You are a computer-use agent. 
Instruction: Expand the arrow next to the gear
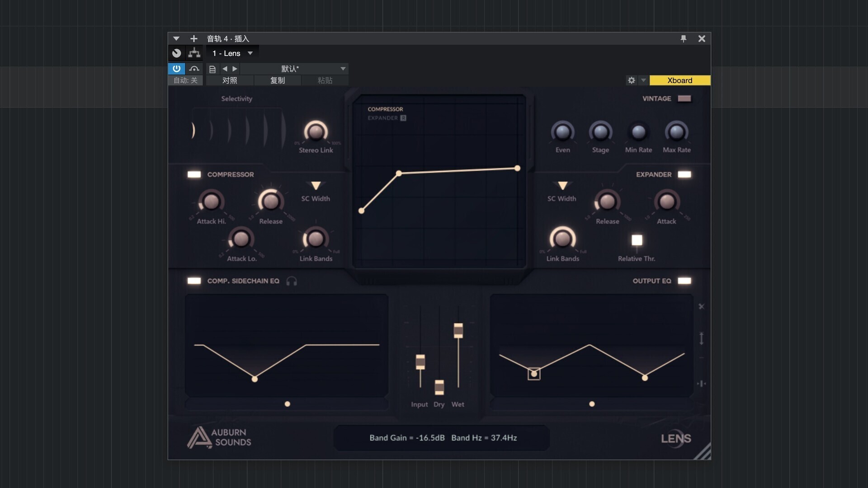pyautogui.click(x=643, y=80)
